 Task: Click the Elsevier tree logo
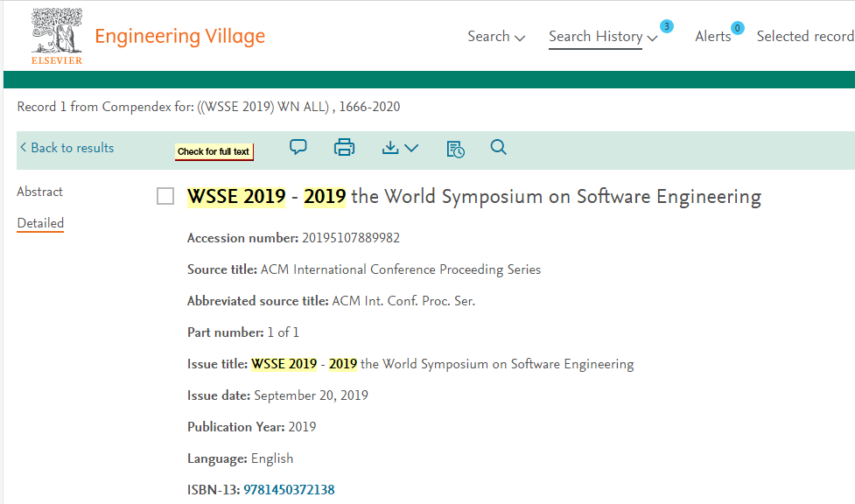(57, 37)
